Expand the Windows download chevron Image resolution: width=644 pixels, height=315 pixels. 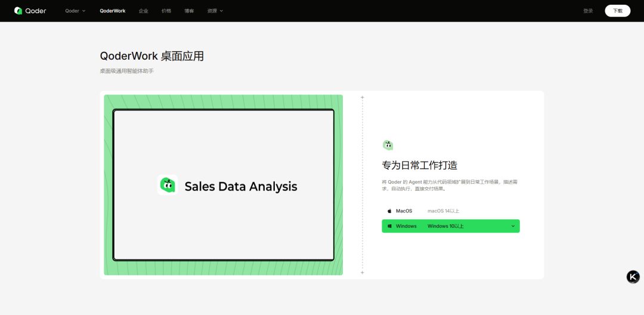[x=513, y=226]
